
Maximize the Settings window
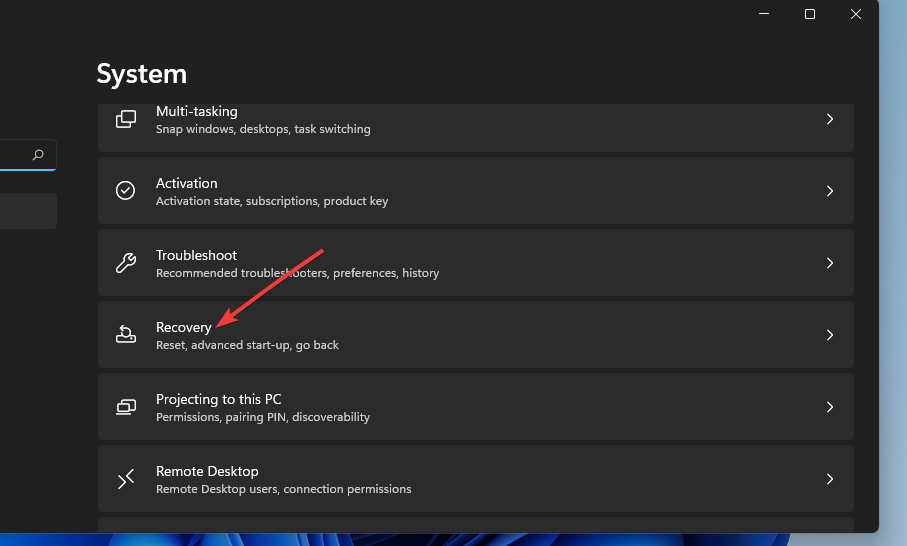tap(810, 14)
